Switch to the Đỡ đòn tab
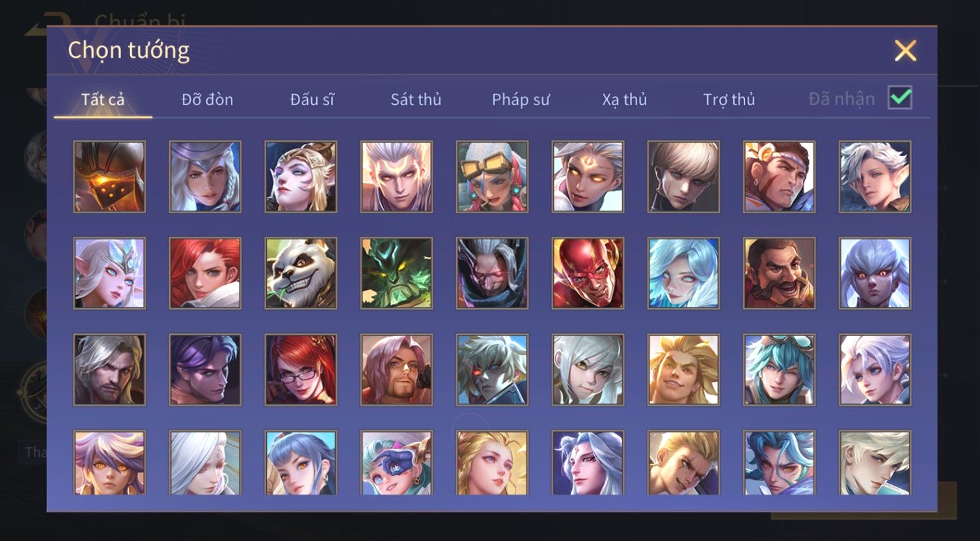Image resolution: width=980 pixels, height=541 pixels. 207,99
